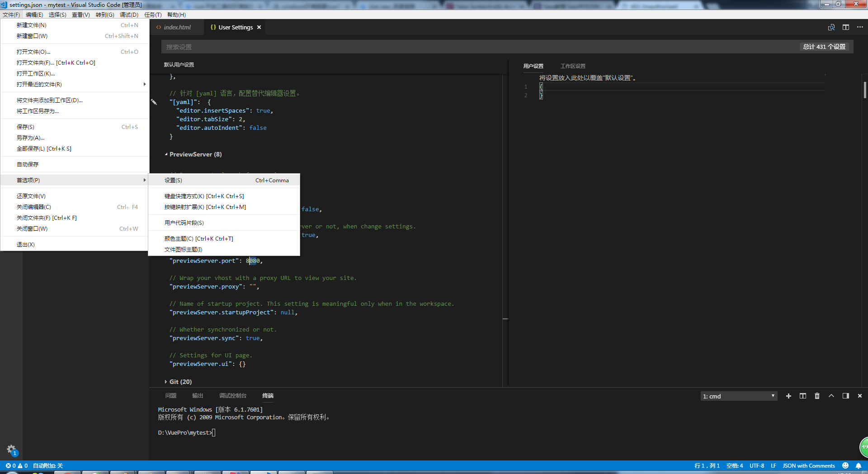Click the pencil edit icon beside the yaml setting
This screenshot has width=868, height=474.
coord(154,102)
